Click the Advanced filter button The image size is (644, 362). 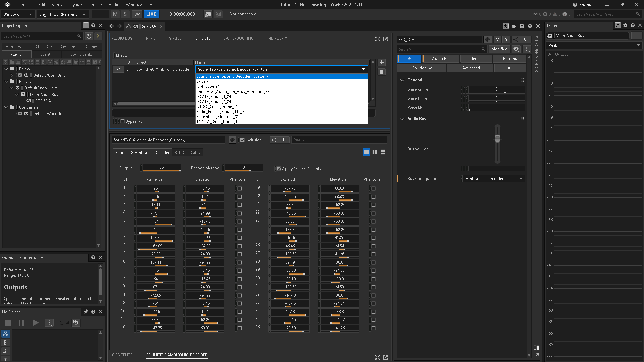click(x=471, y=68)
